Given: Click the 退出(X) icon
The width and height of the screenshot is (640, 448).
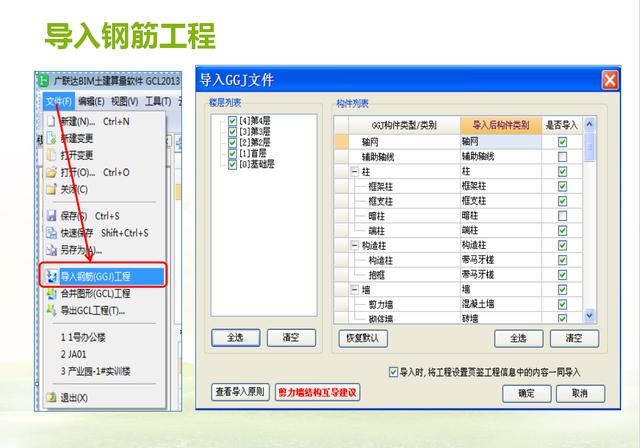Looking at the screenshot, I should [51, 397].
